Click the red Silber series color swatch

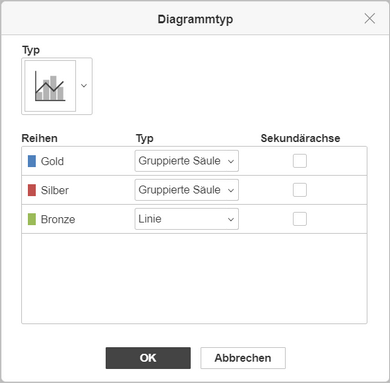click(32, 190)
